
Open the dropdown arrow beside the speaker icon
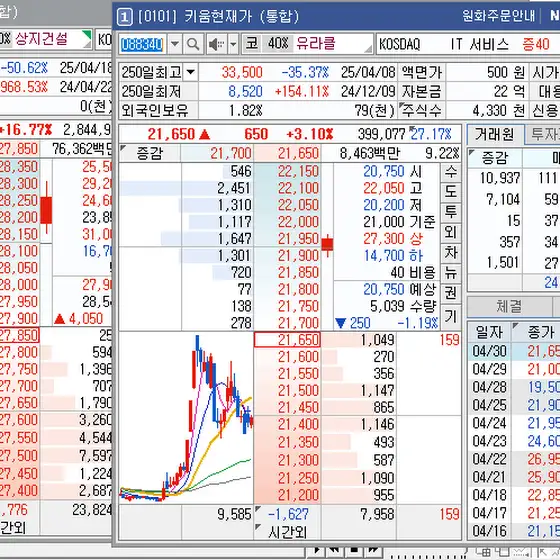click(233, 44)
